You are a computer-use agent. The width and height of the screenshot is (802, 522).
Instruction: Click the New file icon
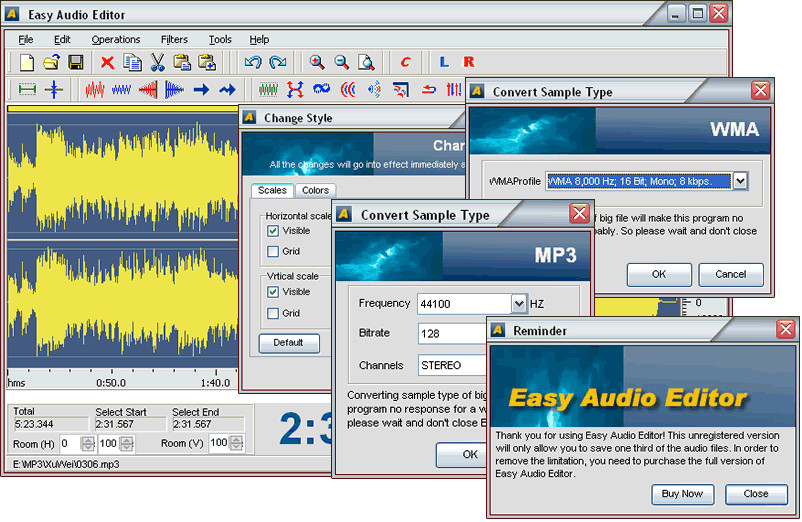[27, 62]
